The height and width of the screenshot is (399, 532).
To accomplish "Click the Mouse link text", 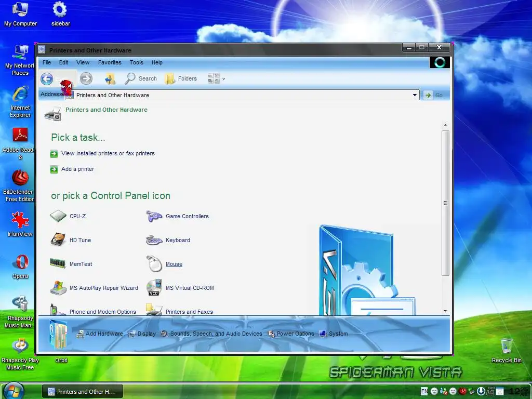I will (174, 264).
